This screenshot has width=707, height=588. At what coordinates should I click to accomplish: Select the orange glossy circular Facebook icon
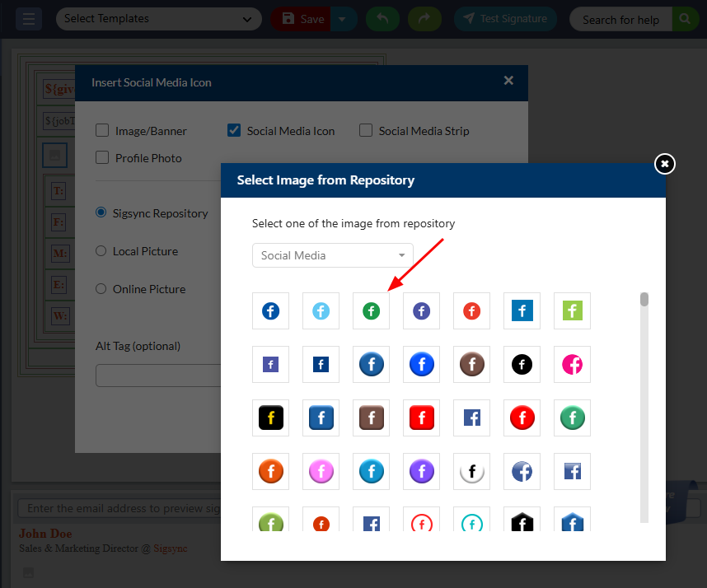270,471
